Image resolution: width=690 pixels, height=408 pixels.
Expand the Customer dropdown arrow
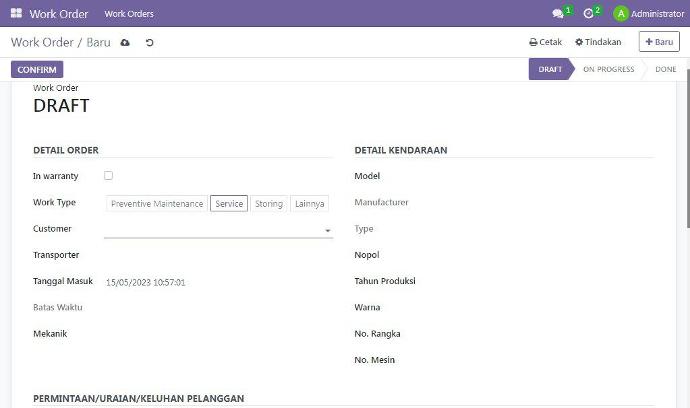(x=327, y=231)
